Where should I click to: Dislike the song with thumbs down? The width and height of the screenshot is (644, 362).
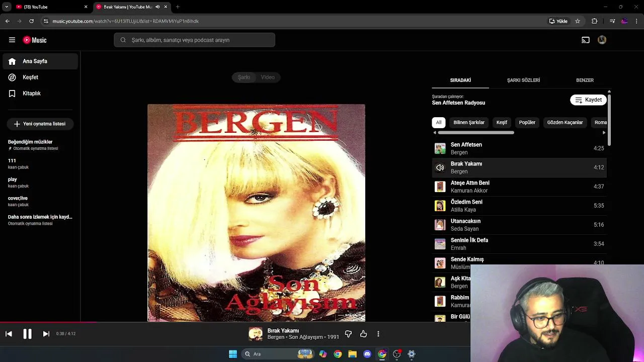tap(348, 334)
